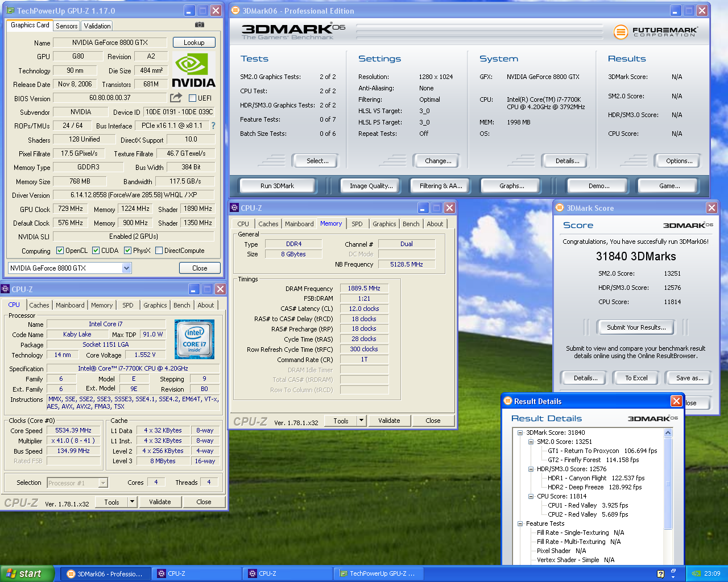This screenshot has height=582, width=728.
Task: Click the 3DMark Score window title icon
Action: (560, 208)
